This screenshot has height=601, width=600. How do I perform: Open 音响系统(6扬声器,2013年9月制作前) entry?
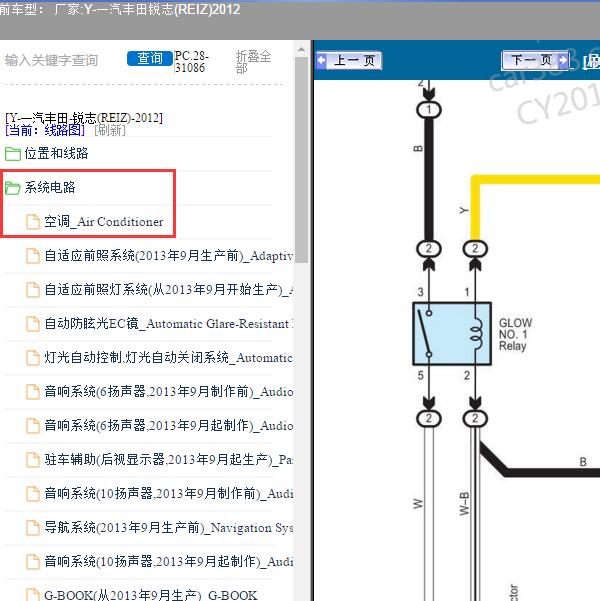[169, 391]
